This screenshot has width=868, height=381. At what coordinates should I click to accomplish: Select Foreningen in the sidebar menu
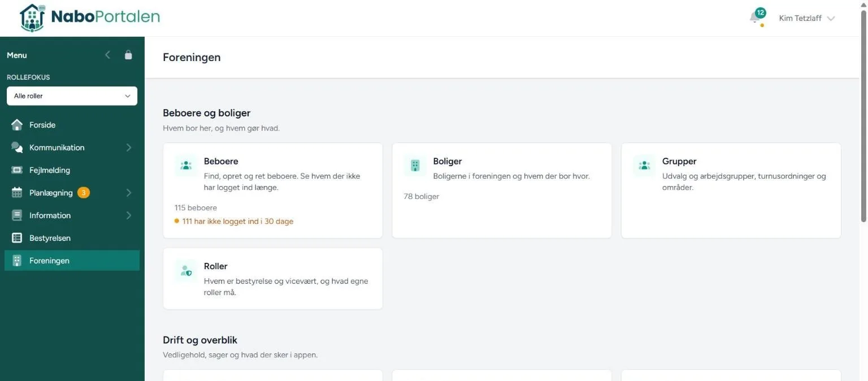pyautogui.click(x=72, y=261)
